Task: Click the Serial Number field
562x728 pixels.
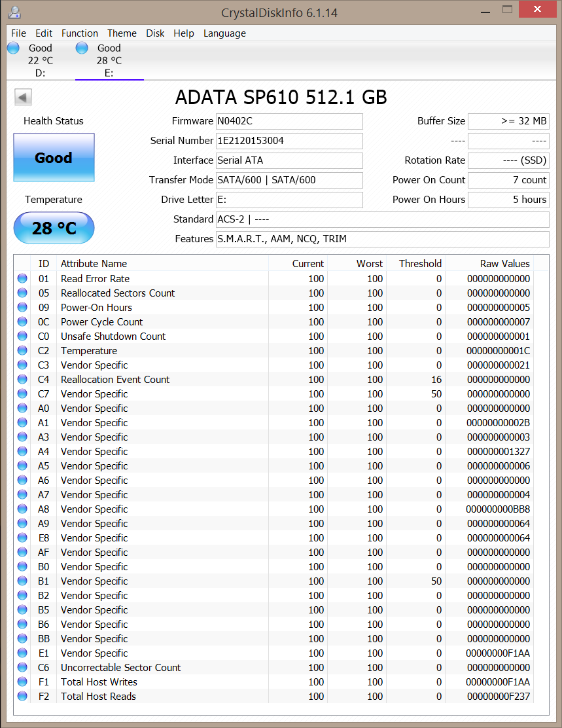Action: [x=289, y=141]
